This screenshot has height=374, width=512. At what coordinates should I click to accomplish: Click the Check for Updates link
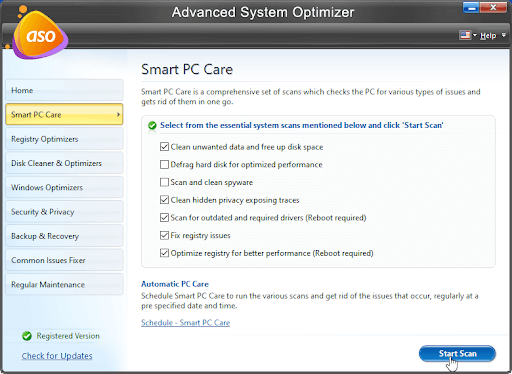pyautogui.click(x=57, y=356)
